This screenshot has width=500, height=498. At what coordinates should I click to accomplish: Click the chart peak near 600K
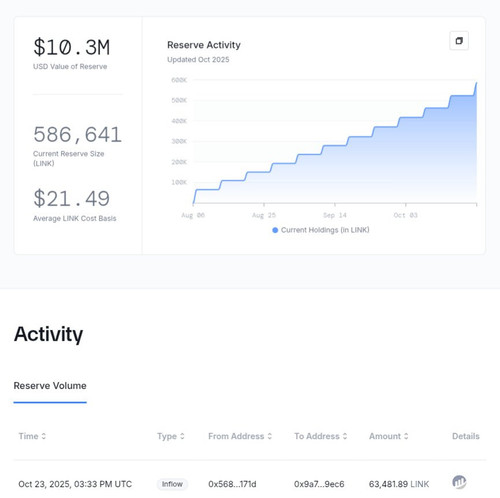(476, 83)
